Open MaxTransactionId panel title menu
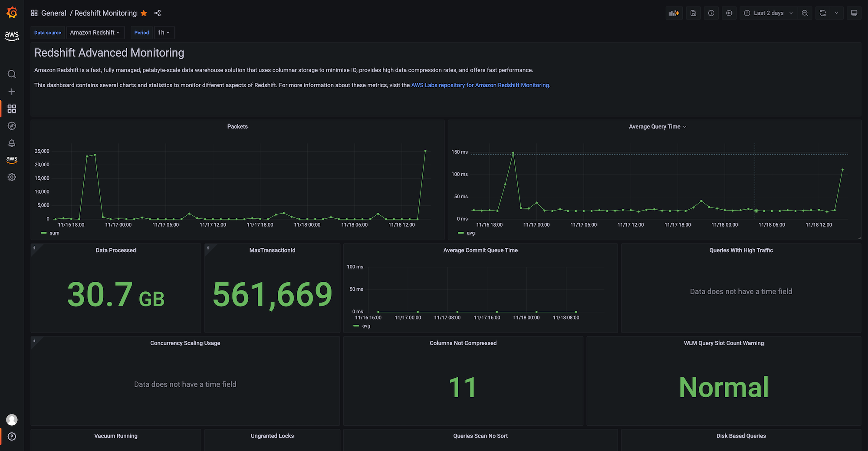868x451 pixels. tap(272, 250)
